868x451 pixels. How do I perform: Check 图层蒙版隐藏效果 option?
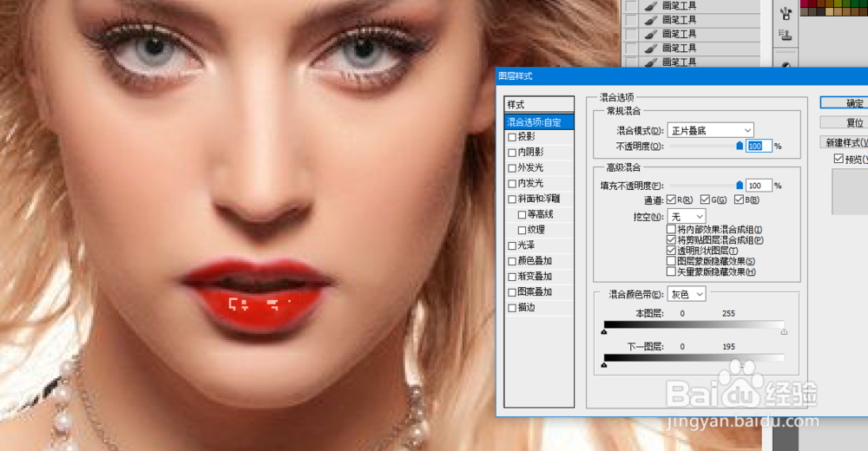point(672,261)
